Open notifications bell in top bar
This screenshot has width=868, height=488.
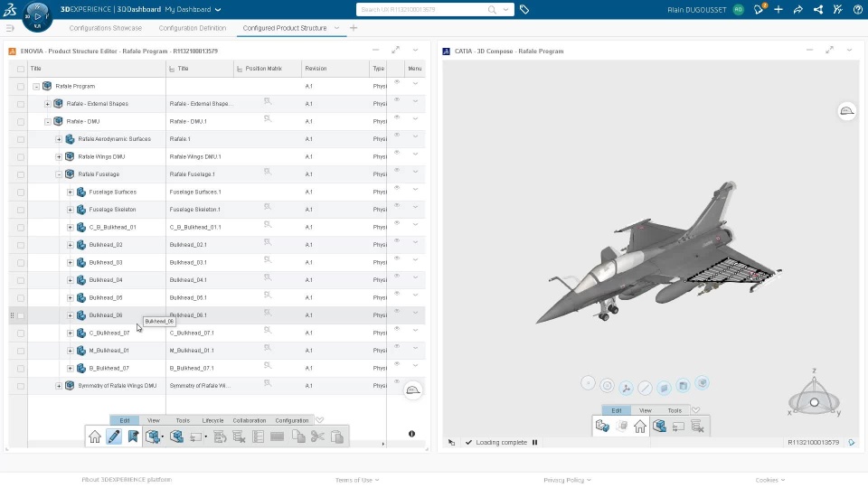coord(759,9)
